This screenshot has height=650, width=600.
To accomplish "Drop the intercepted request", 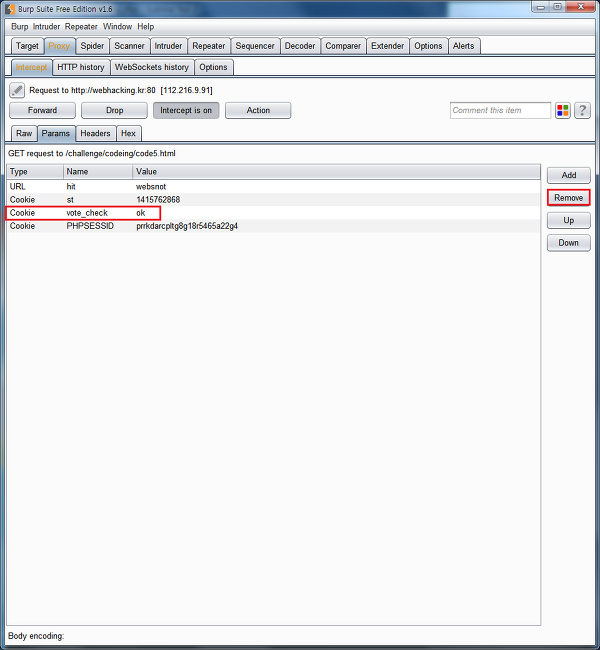I will click(114, 110).
